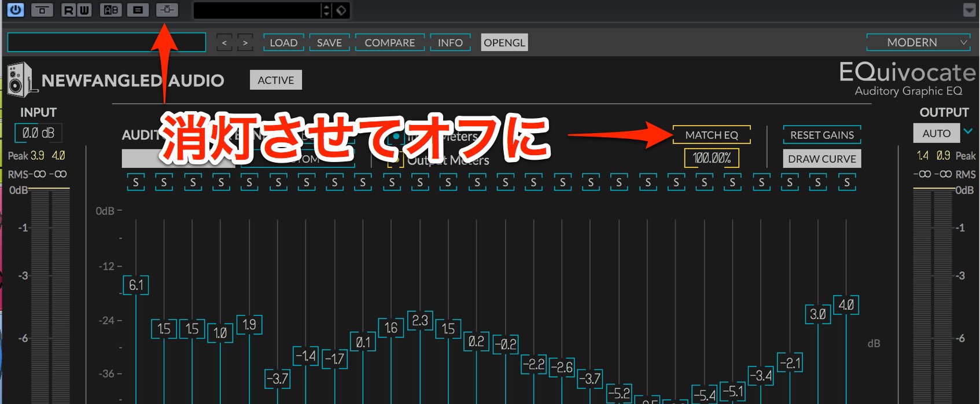The height and width of the screenshot is (404, 980).
Task: Click the -2.1 band gain handle
Action: tap(790, 363)
